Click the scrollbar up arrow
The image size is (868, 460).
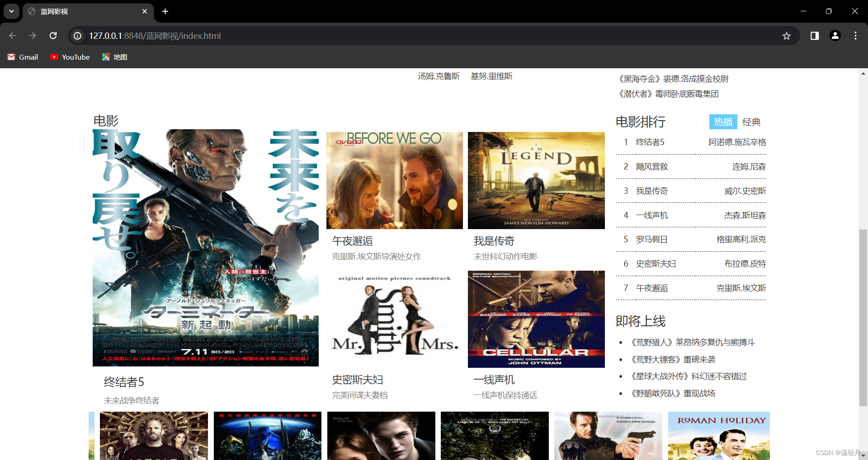pos(863,73)
